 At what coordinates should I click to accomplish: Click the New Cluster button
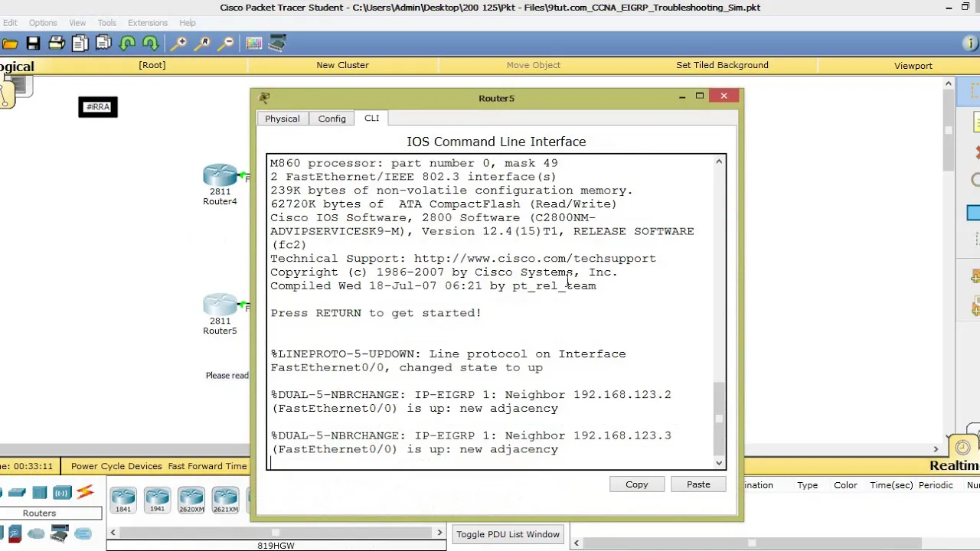343,65
